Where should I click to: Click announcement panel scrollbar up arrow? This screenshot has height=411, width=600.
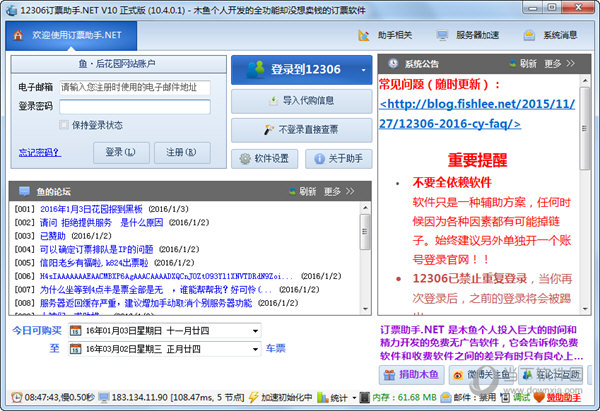pyautogui.click(x=585, y=81)
